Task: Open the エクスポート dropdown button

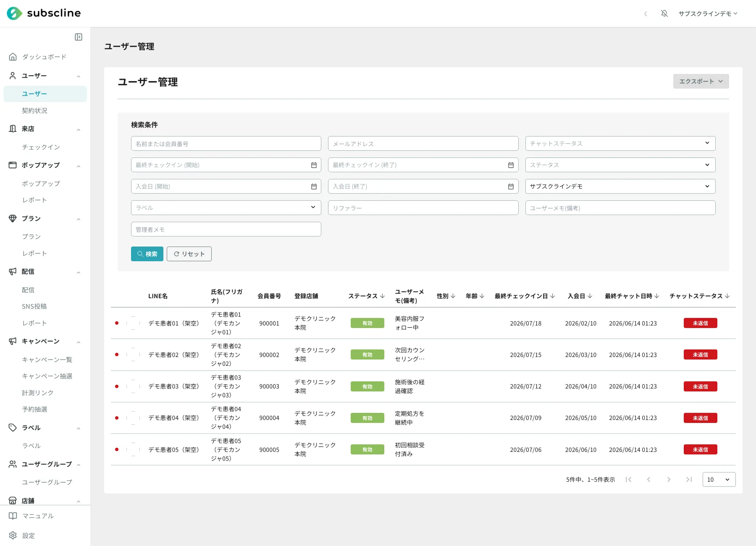Action: click(x=701, y=81)
